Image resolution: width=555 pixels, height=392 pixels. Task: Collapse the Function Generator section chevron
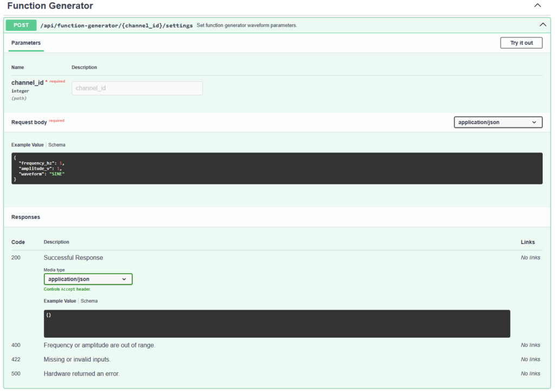[x=537, y=6]
